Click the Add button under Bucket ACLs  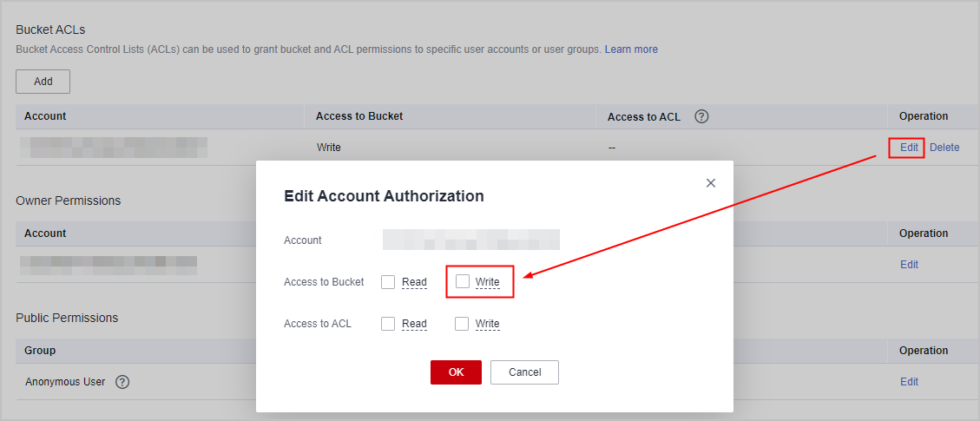43,82
